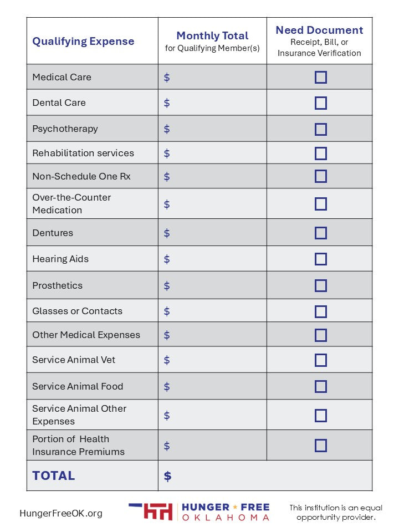Check the Service Animal Vet checkbox
This screenshot has width=399, height=532.
(320, 360)
